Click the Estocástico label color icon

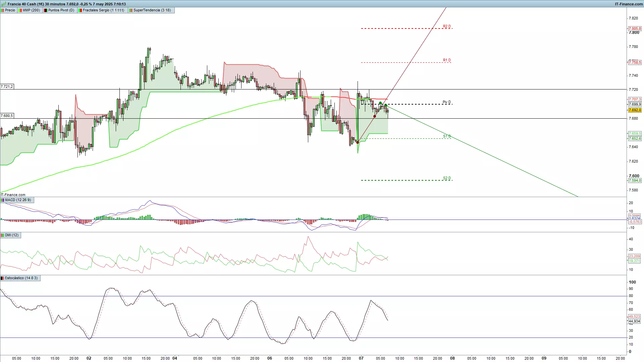point(3,278)
